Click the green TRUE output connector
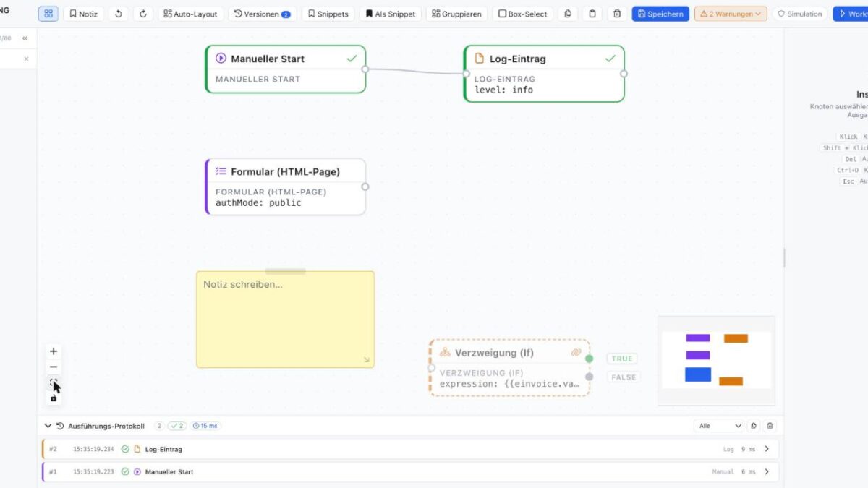The image size is (868, 488). coord(590,359)
